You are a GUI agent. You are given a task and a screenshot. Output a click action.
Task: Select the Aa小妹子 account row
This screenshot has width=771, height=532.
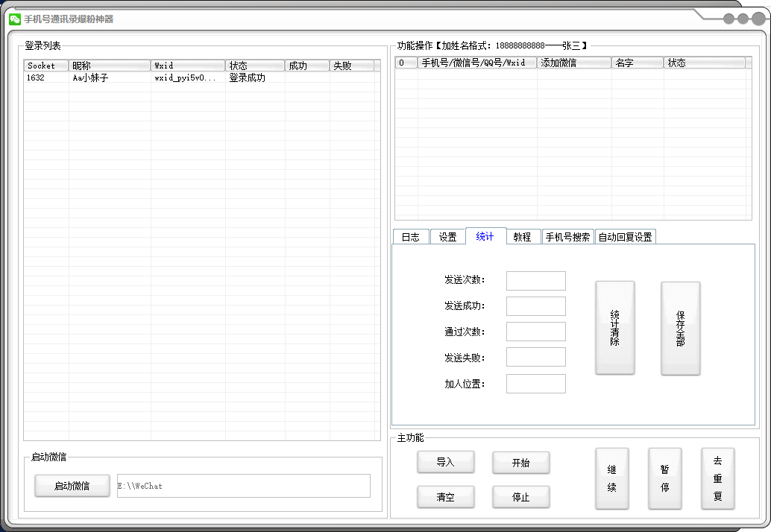tap(112, 77)
